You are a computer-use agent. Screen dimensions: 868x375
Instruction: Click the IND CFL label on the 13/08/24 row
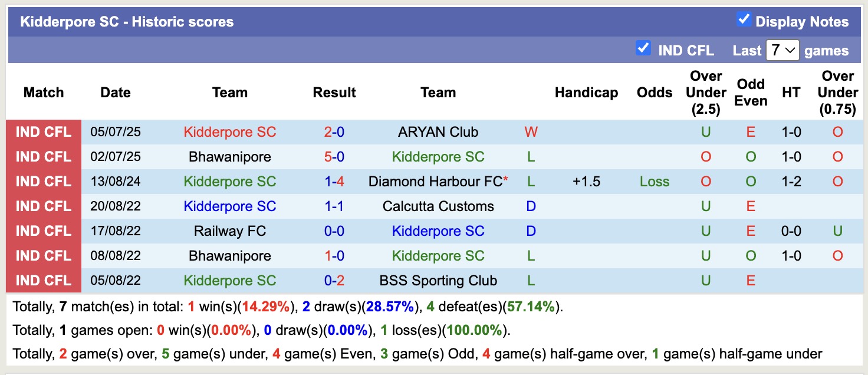pyautogui.click(x=44, y=181)
